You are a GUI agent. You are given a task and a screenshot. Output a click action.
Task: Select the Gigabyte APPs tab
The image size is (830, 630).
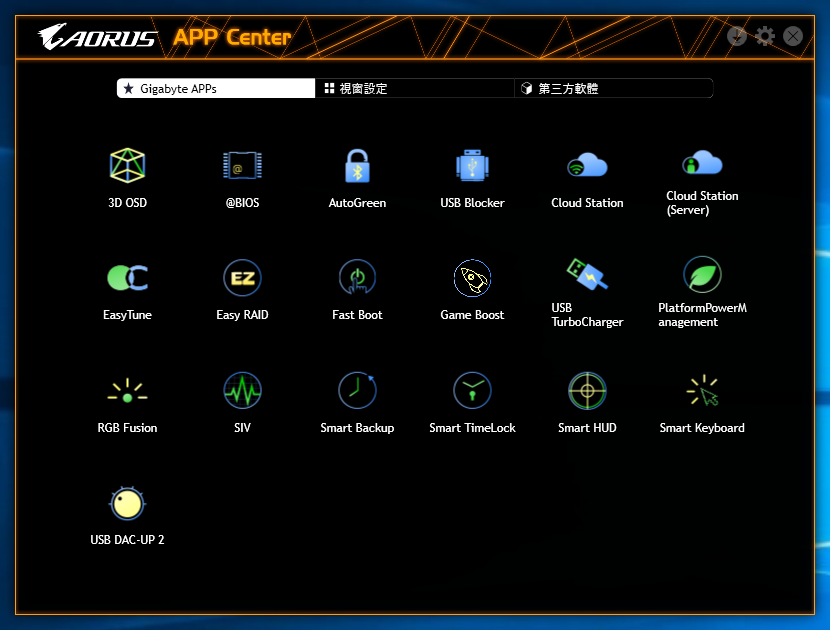216,88
